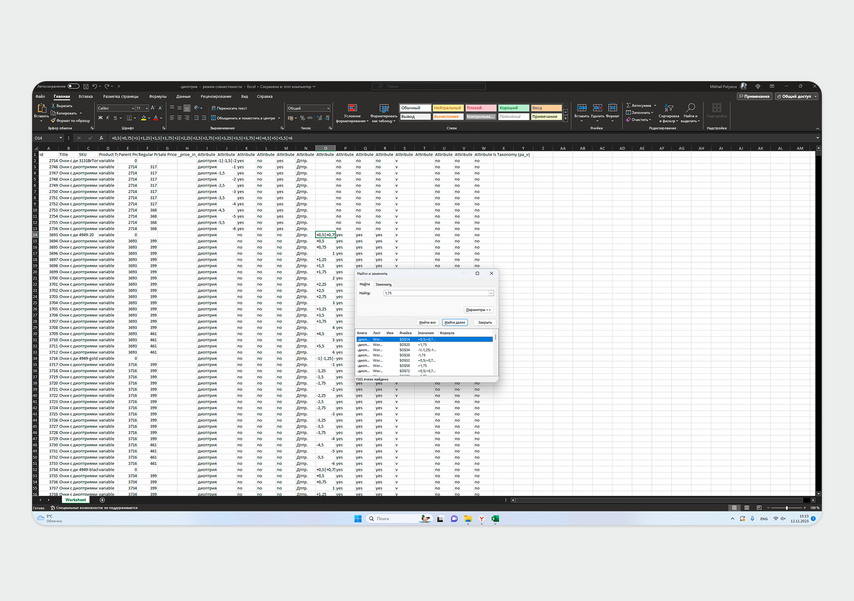The height and width of the screenshot is (601, 854).
Task: Apply the yellow fill color
Action: click(144, 118)
